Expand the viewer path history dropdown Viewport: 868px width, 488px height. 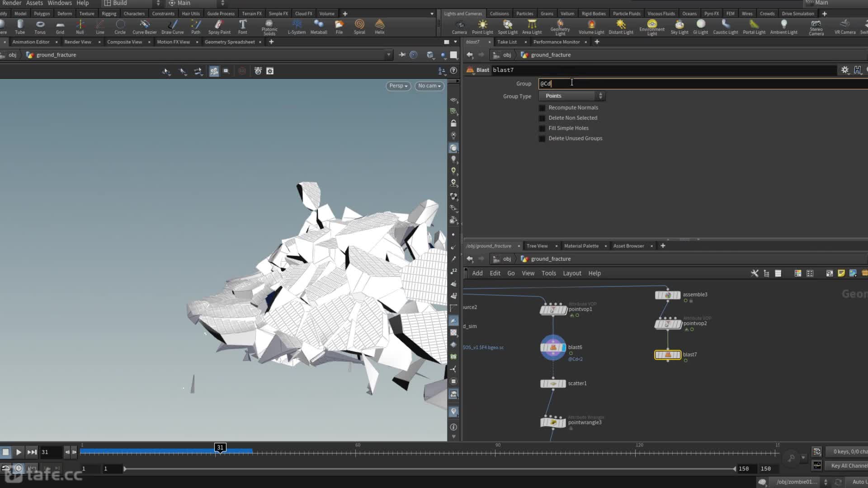388,55
